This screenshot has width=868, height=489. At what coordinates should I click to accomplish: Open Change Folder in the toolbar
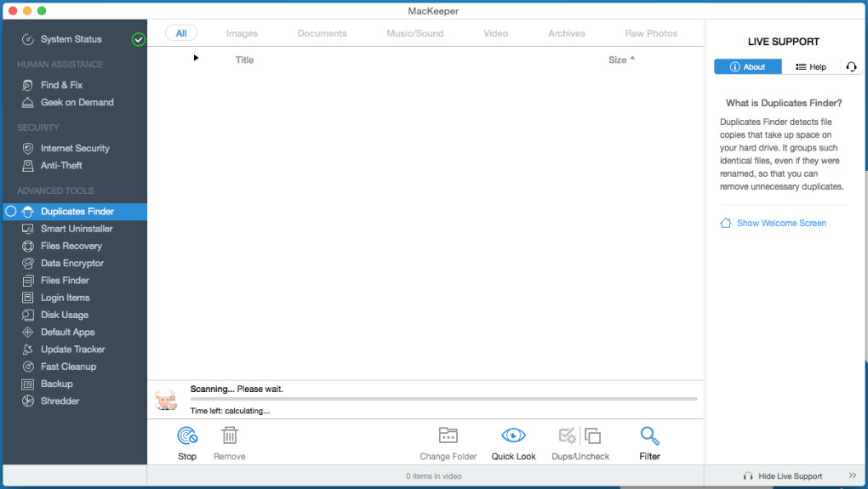(448, 443)
